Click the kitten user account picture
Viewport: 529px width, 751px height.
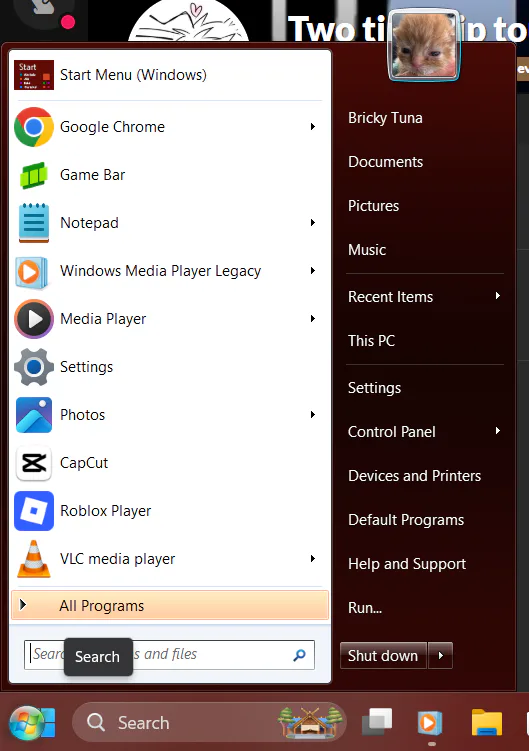(x=424, y=46)
